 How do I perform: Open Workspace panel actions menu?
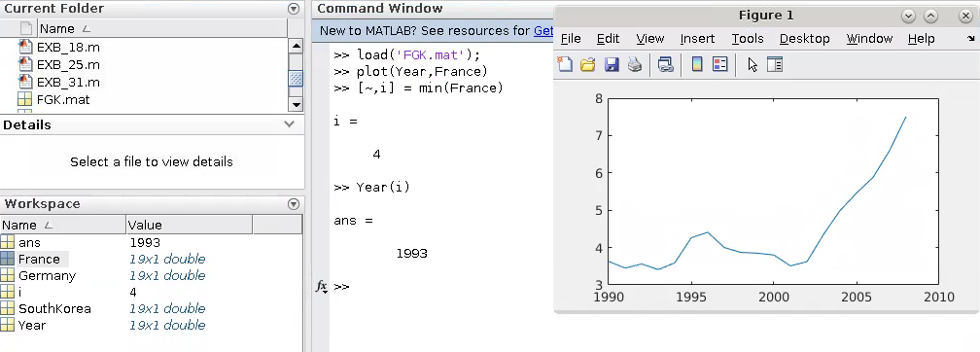point(294,204)
